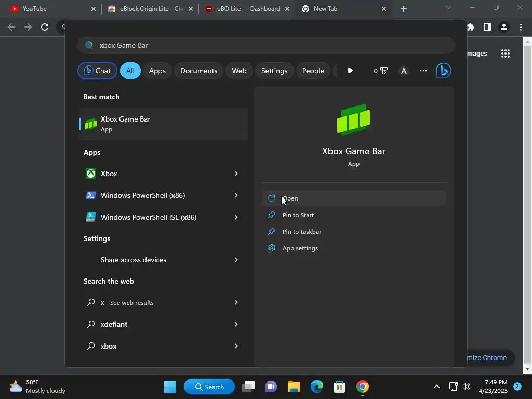Click the search box with xbox Game Bar
The height and width of the screenshot is (399, 532).
click(265, 45)
